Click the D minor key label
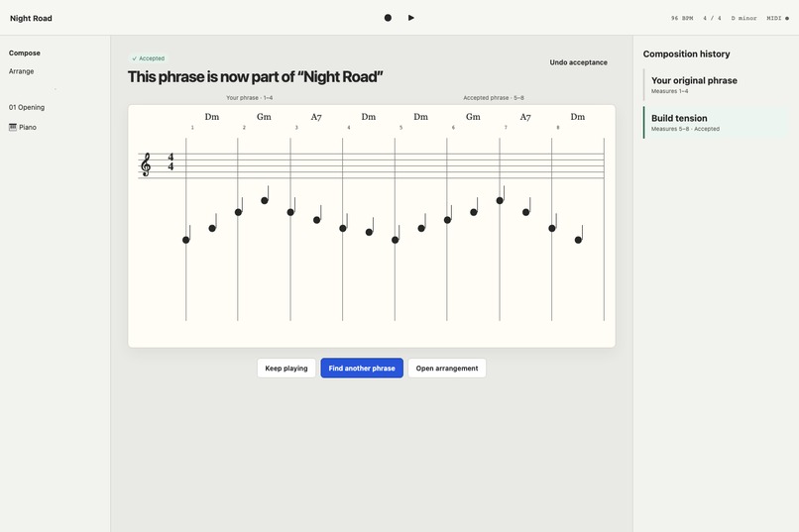The width and height of the screenshot is (799, 532). point(743,18)
